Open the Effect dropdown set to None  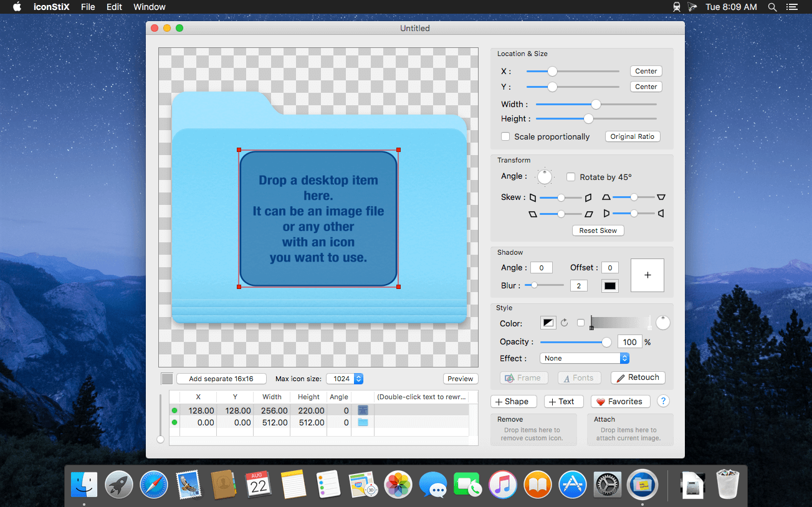[x=585, y=358]
